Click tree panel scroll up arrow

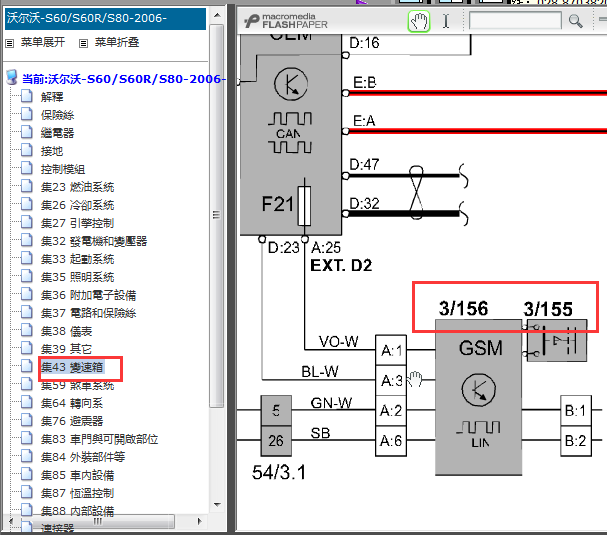tap(217, 15)
